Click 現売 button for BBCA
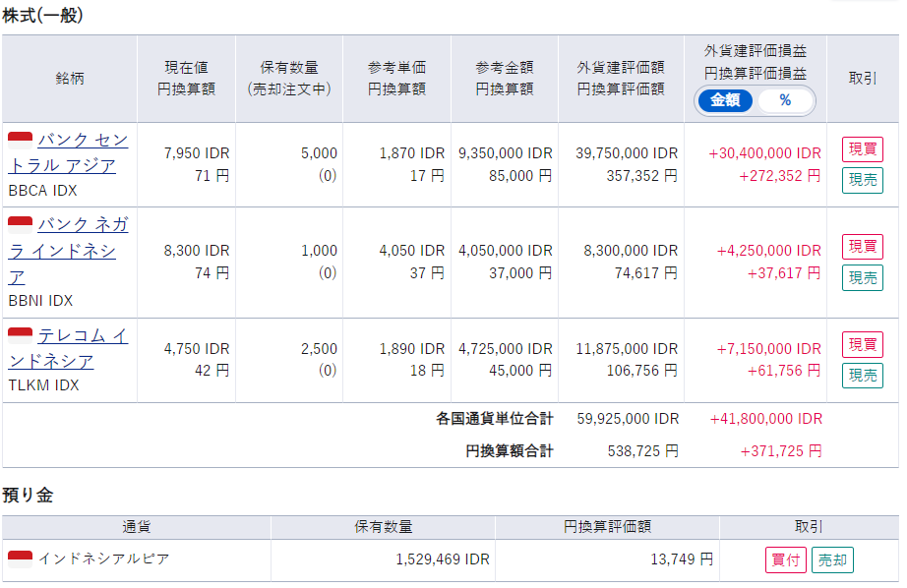The width and height of the screenshot is (907, 588). (862, 180)
